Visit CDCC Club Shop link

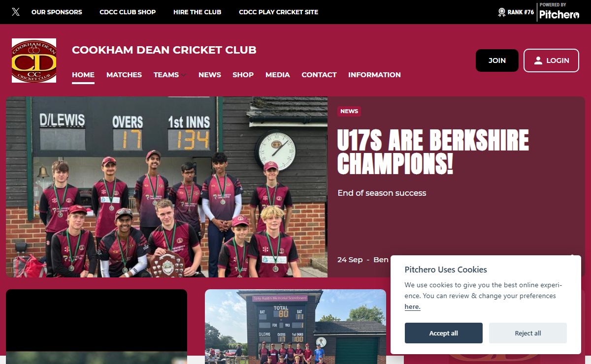point(128,12)
